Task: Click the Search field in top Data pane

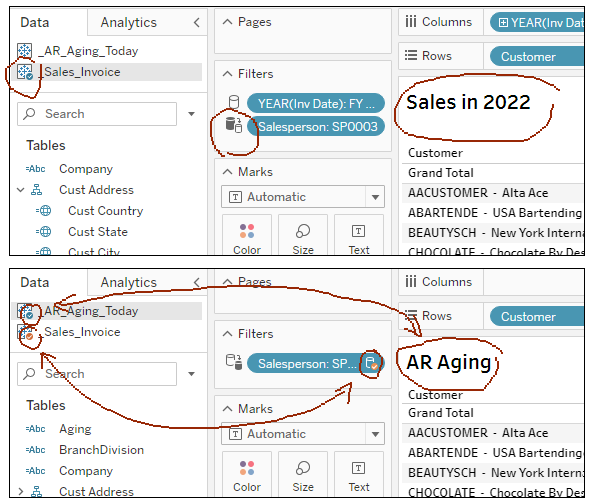Action: (97, 114)
